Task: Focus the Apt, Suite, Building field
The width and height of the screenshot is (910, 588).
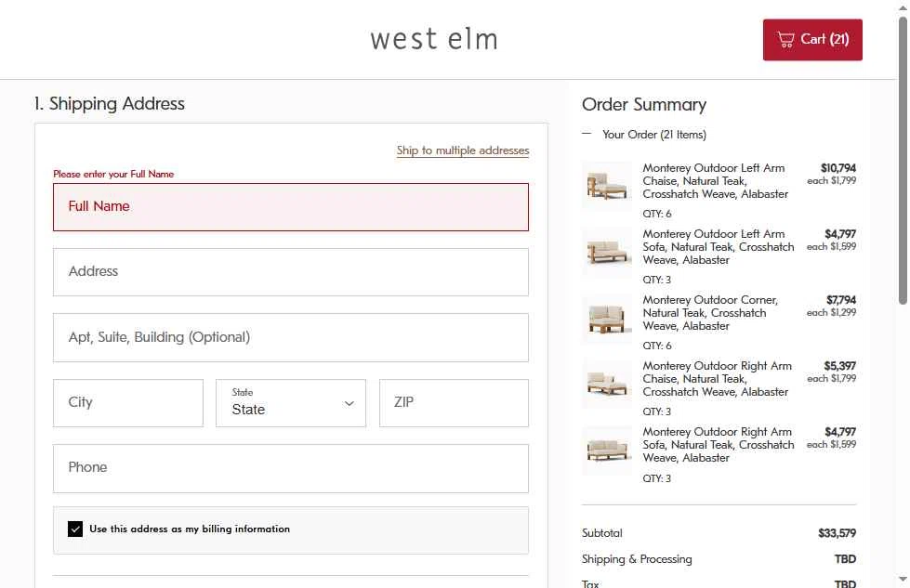Action: [x=291, y=337]
